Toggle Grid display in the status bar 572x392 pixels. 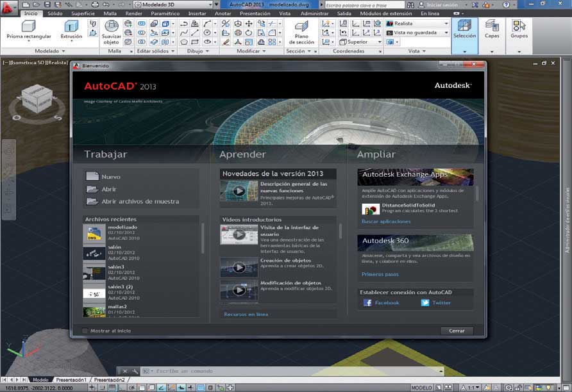pyautogui.click(x=112, y=388)
